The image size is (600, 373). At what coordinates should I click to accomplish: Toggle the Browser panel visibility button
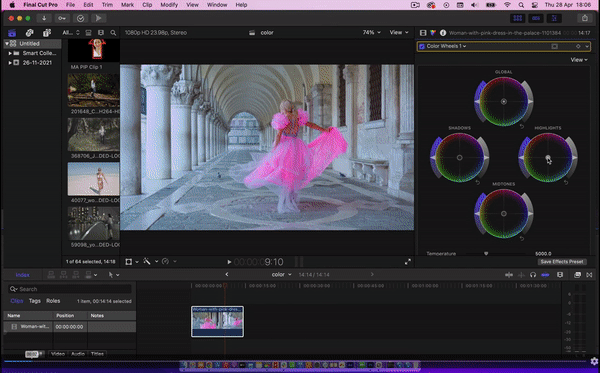518,18
